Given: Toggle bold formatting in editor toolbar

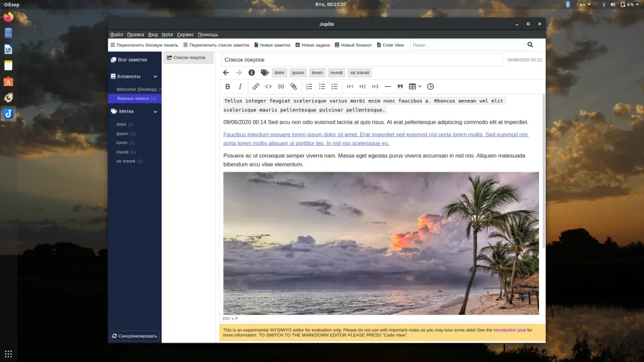Looking at the screenshot, I should (x=228, y=87).
